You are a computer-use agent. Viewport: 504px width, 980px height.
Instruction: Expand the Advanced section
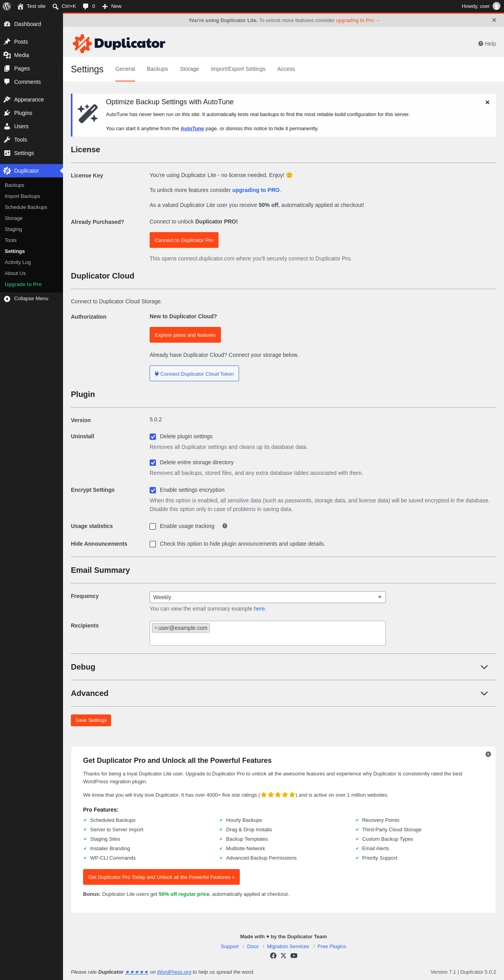pos(484,694)
